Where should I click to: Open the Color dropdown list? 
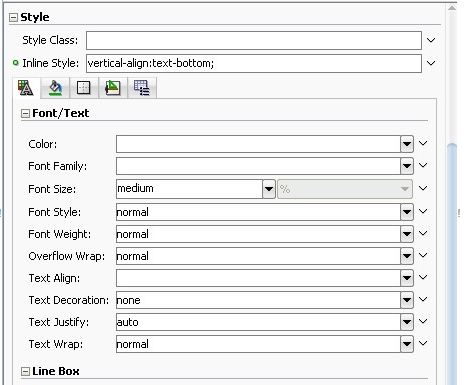pos(407,144)
